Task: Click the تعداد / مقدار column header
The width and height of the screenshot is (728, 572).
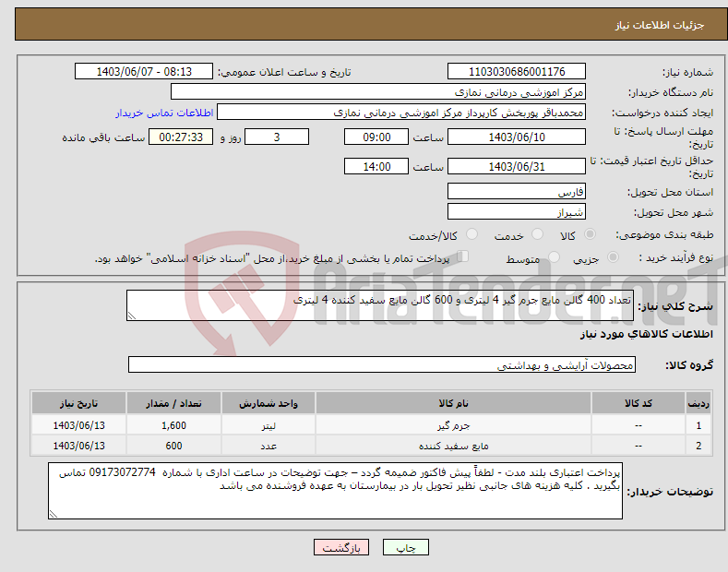Action: tap(173, 403)
